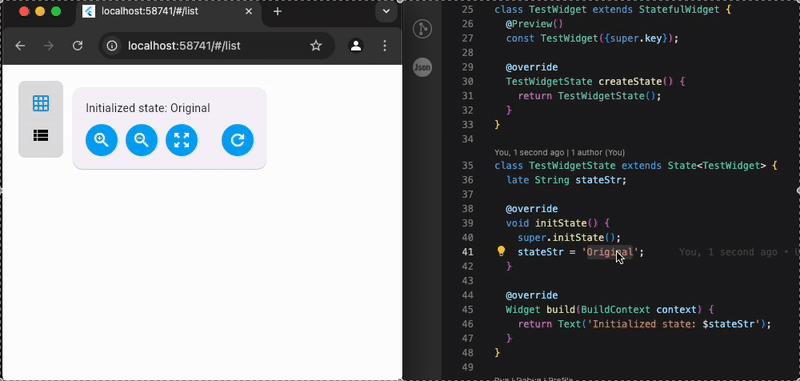Click the address bar URL field
Viewport: 800px width, 381px height.
point(217,46)
